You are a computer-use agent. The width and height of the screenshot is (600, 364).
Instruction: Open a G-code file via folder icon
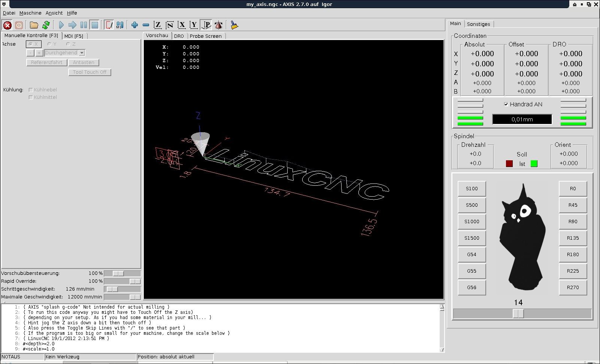pos(34,25)
